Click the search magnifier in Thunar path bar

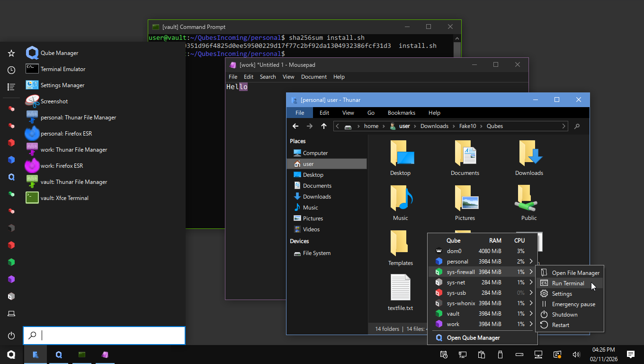(x=577, y=126)
